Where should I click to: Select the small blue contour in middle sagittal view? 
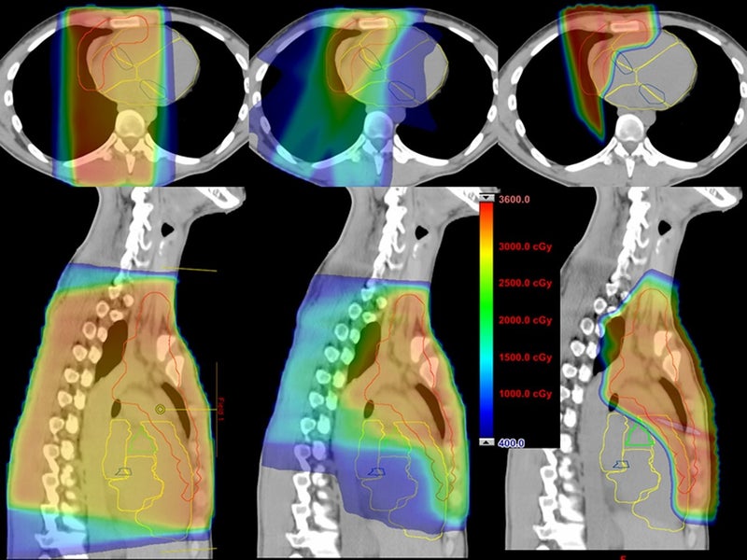[376, 471]
